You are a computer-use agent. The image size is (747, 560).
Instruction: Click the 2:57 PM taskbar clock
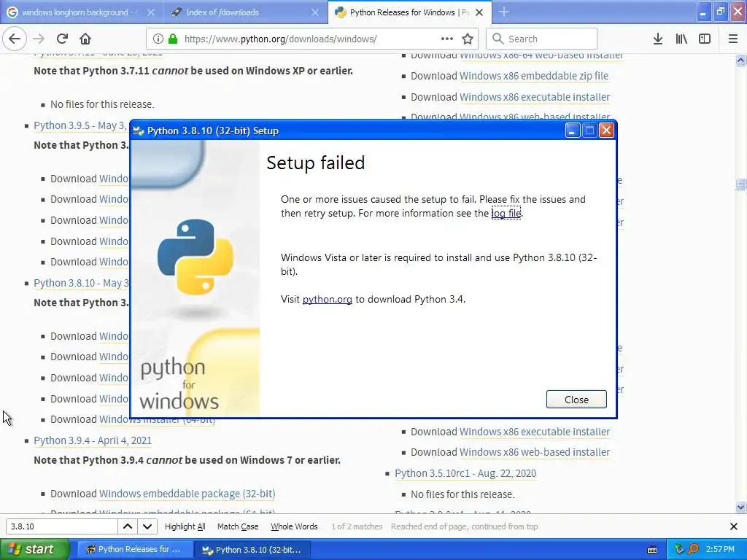point(720,549)
